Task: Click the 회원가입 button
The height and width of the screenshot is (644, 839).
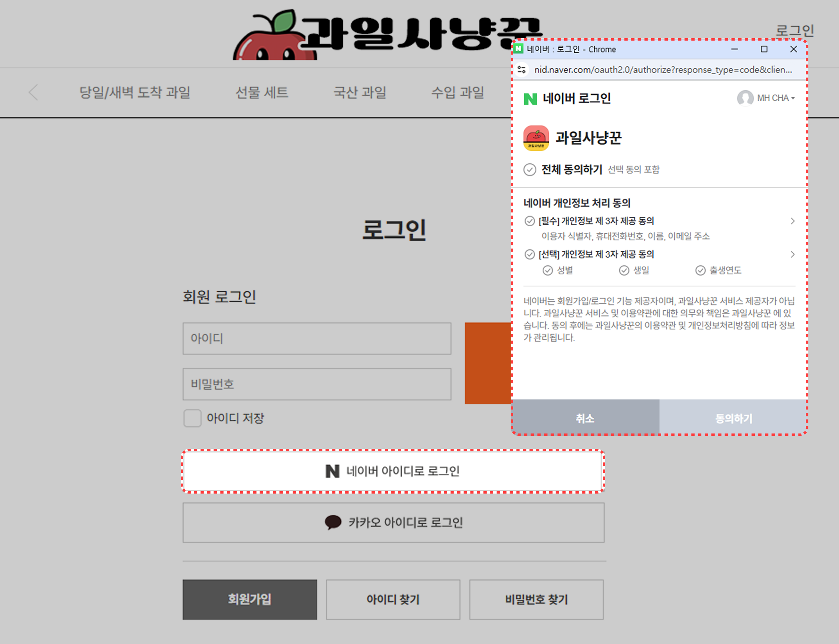Action: click(x=250, y=599)
